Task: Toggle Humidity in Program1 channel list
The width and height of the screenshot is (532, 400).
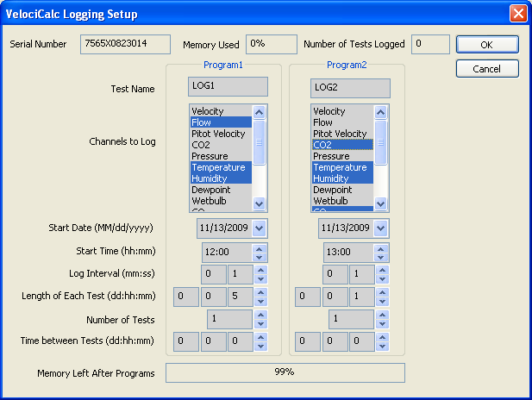Action: pos(221,178)
